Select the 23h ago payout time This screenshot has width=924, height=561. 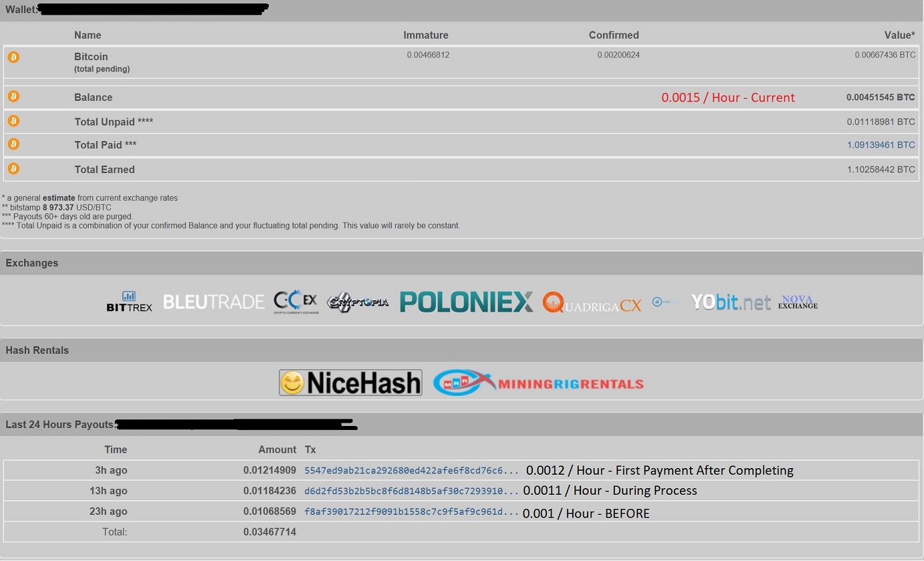[x=108, y=512]
